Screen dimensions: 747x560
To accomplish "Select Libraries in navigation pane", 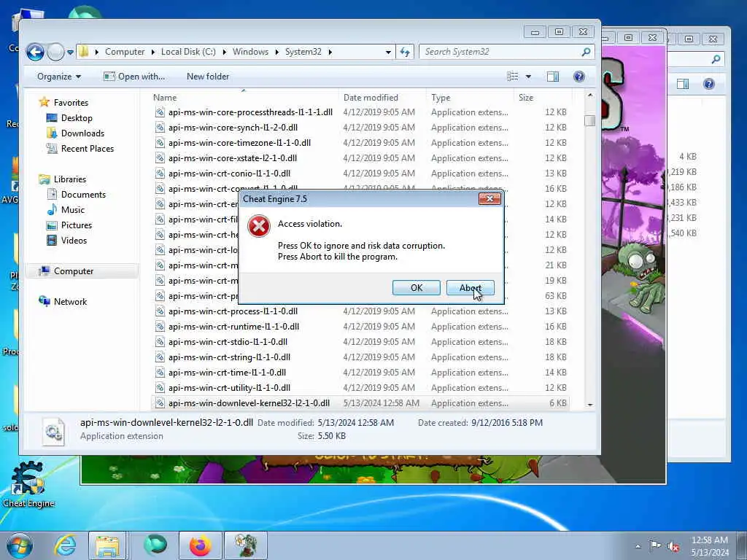I will (69, 179).
